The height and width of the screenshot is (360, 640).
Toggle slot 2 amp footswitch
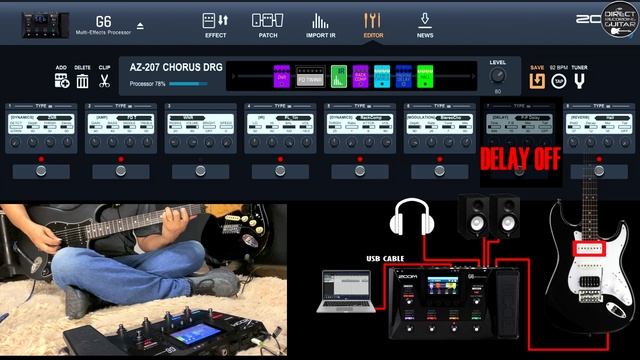tap(120, 171)
